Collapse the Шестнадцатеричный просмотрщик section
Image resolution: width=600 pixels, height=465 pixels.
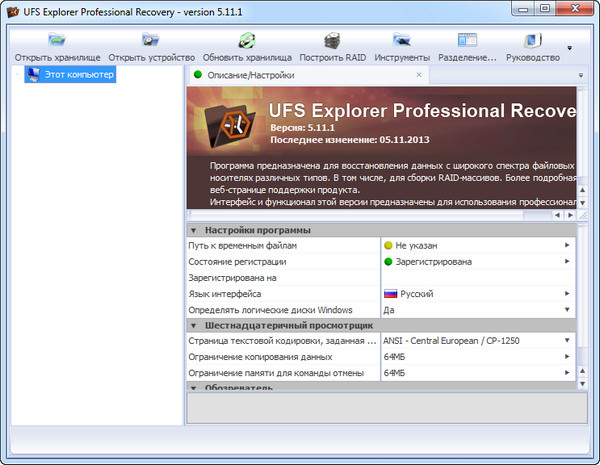pyautogui.click(x=194, y=326)
